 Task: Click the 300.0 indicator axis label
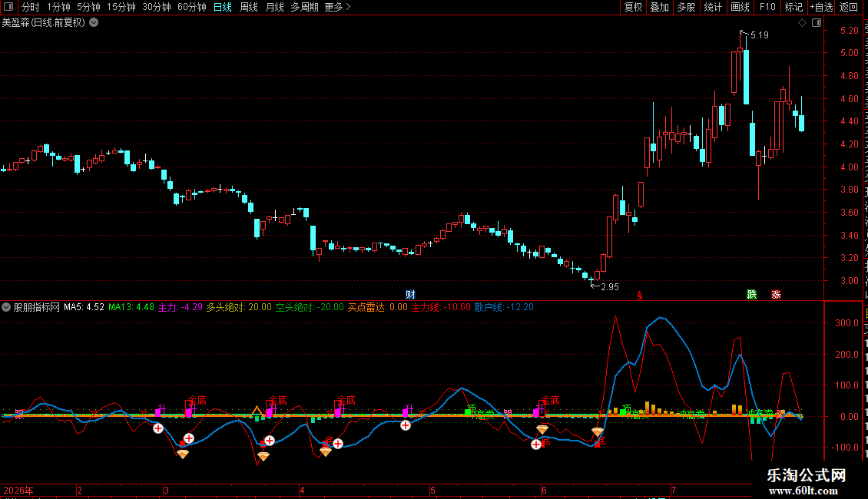pos(847,323)
